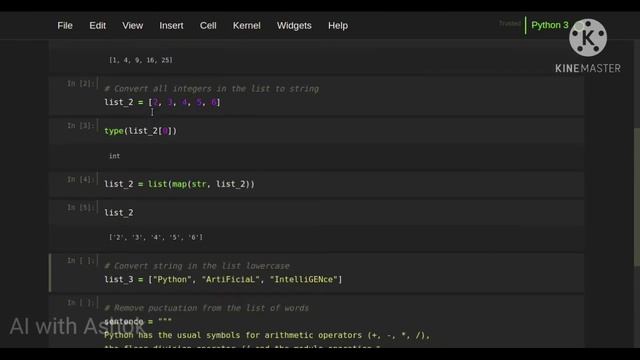Viewport: 640px width, 360px height.
Task: Open the View menu
Action: click(133, 25)
